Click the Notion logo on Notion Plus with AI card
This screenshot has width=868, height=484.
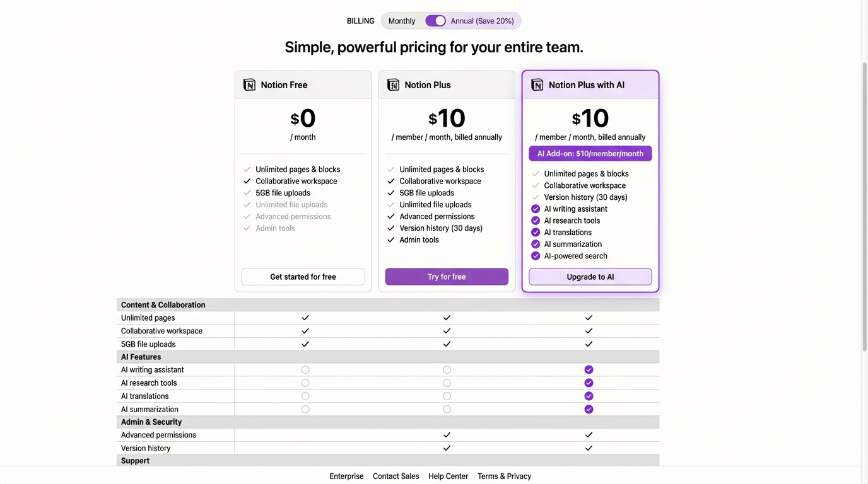click(537, 84)
